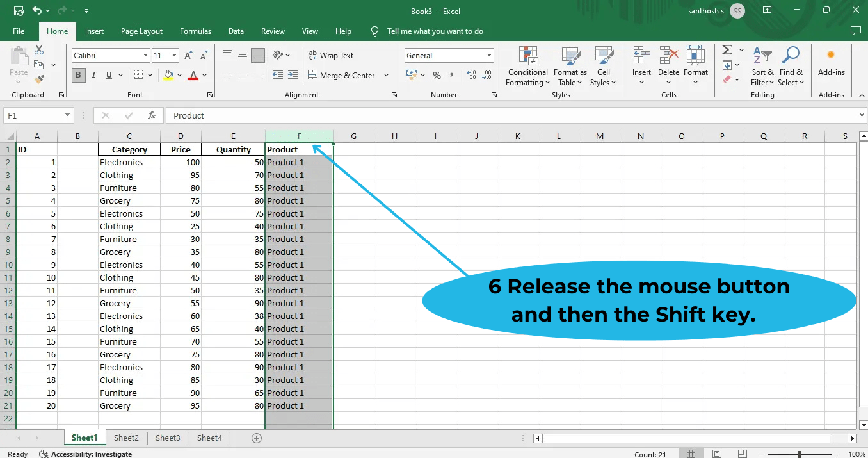Image resolution: width=868 pixels, height=458 pixels.
Task: Toggle Merge & Center on selection
Action: click(344, 75)
